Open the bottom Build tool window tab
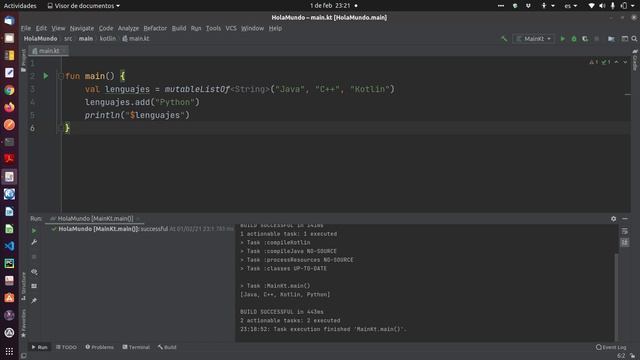Image resolution: width=640 pixels, height=360 pixels. tap(167, 347)
